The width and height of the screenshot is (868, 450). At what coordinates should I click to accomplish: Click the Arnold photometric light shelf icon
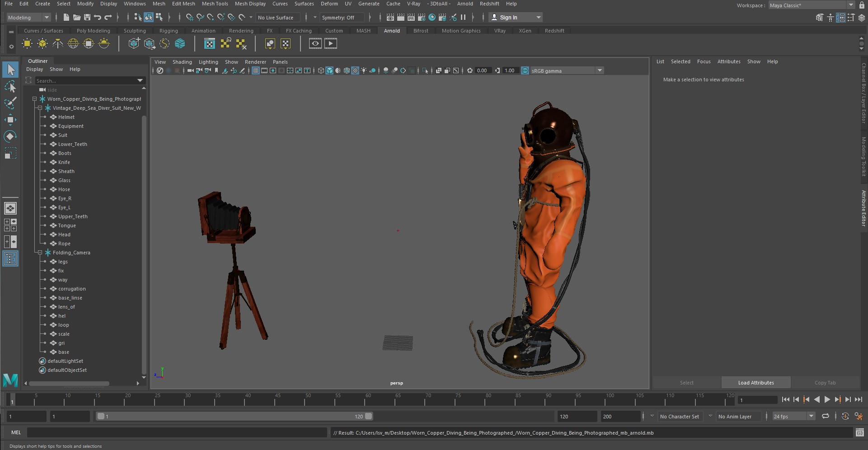tap(58, 44)
